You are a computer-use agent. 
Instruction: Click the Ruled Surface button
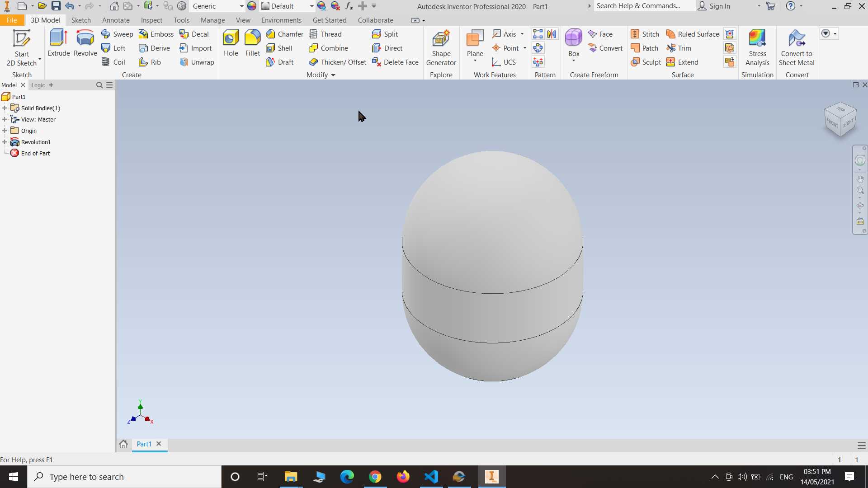[x=692, y=34]
